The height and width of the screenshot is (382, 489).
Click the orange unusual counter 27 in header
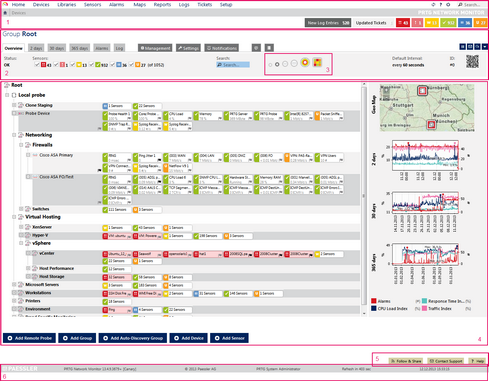[480, 23]
